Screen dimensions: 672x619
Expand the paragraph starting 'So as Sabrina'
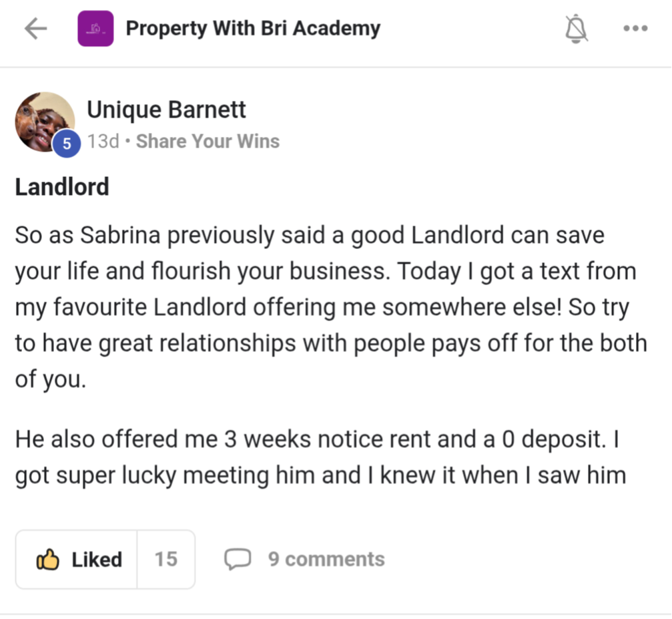coord(331,307)
